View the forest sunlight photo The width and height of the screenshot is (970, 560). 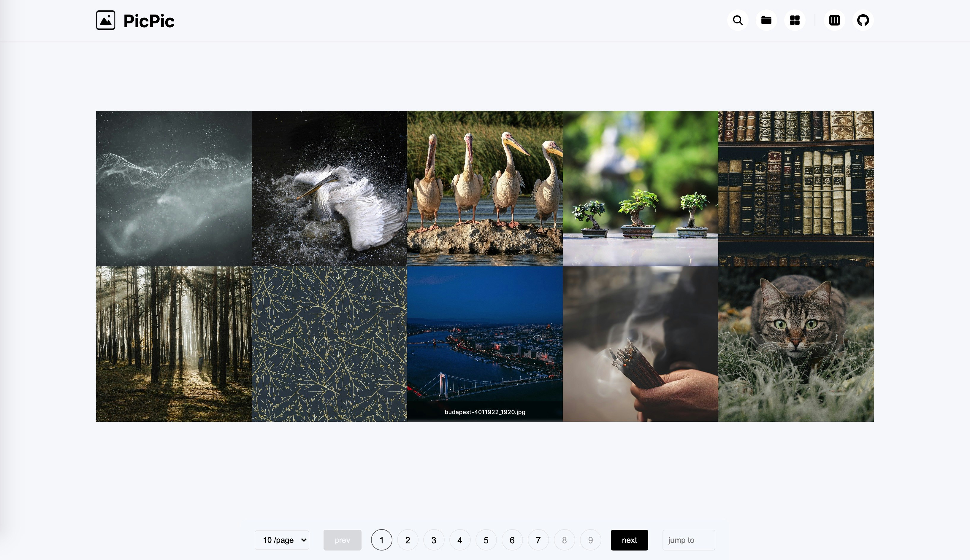pos(174,343)
